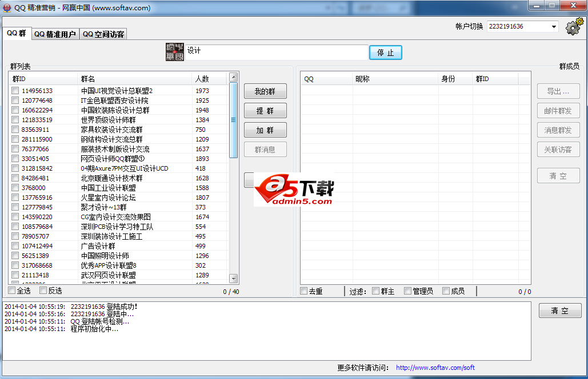588x379 pixels.
Task: Select row 04期Axure7PM交互UI设计UCD
Action: (x=118, y=168)
